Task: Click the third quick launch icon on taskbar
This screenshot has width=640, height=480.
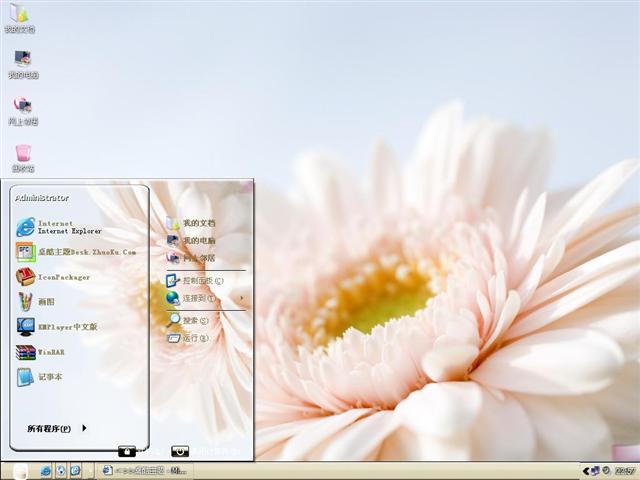Action: coord(75,471)
